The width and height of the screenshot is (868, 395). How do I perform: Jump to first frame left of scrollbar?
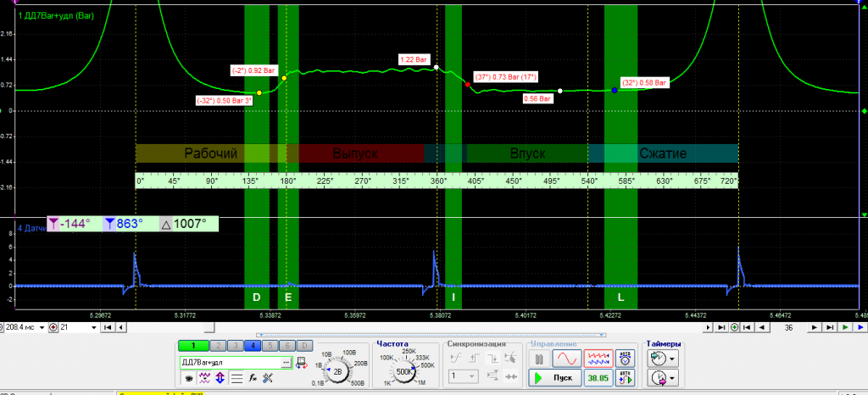click(x=108, y=327)
